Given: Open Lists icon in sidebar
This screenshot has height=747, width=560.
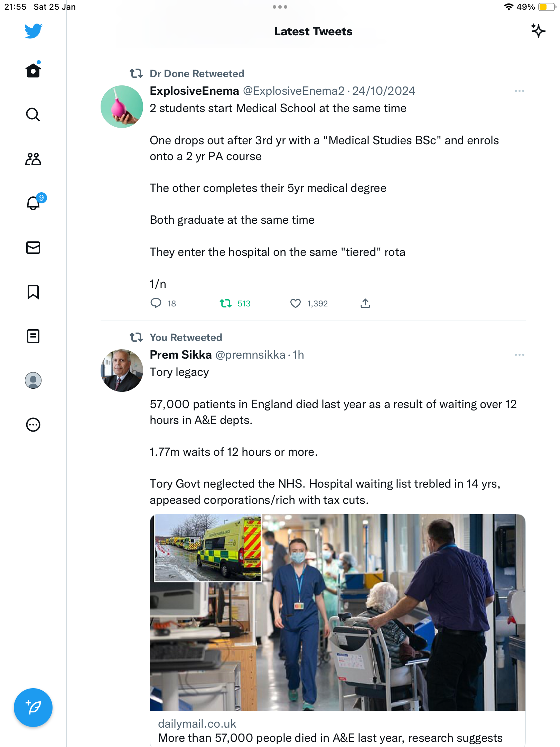Looking at the screenshot, I should pyautogui.click(x=33, y=336).
